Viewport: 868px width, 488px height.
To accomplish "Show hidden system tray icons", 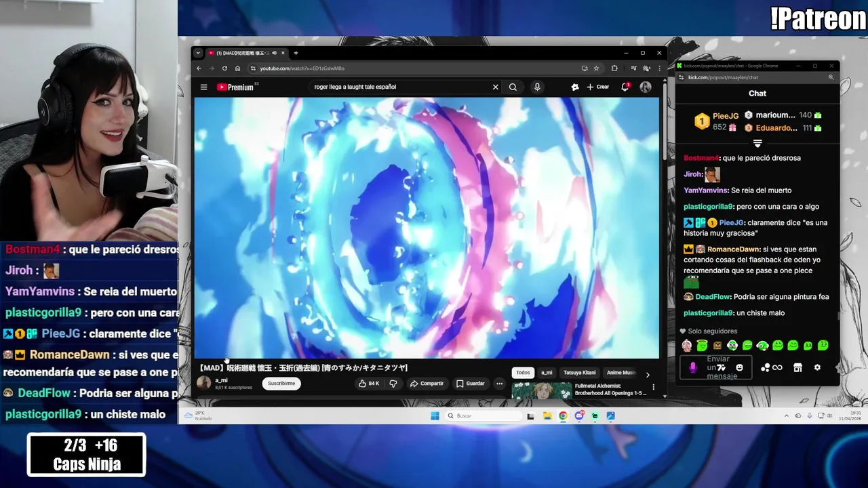I will [787, 415].
